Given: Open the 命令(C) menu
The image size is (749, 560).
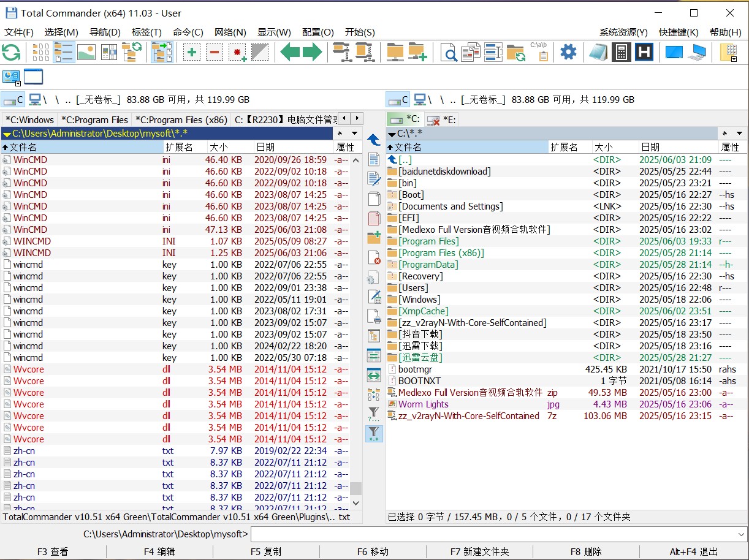Looking at the screenshot, I should [x=188, y=32].
